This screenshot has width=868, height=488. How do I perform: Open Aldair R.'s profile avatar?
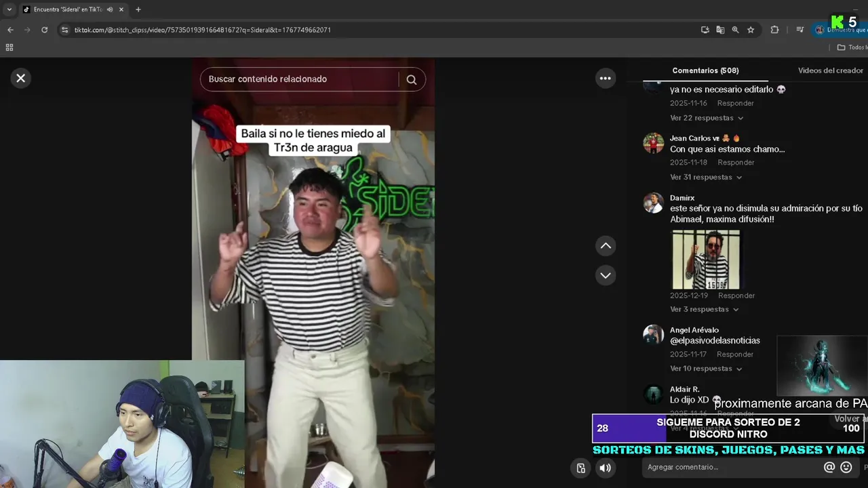pos(654,394)
